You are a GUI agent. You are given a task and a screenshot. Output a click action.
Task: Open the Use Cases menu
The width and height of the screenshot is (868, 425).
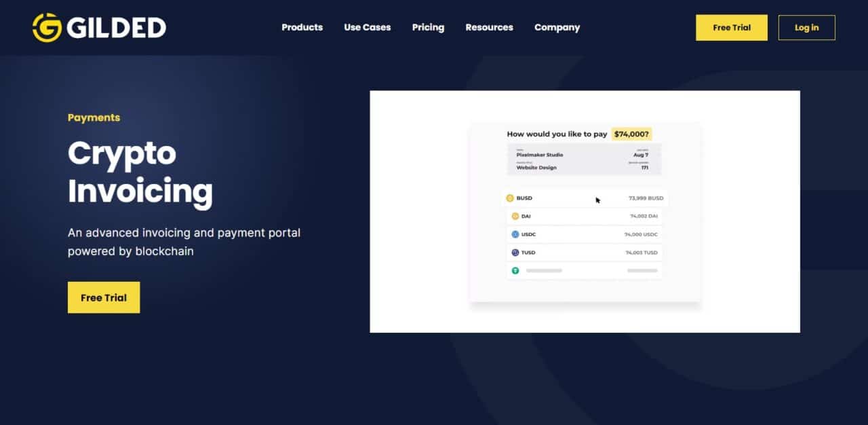click(367, 27)
